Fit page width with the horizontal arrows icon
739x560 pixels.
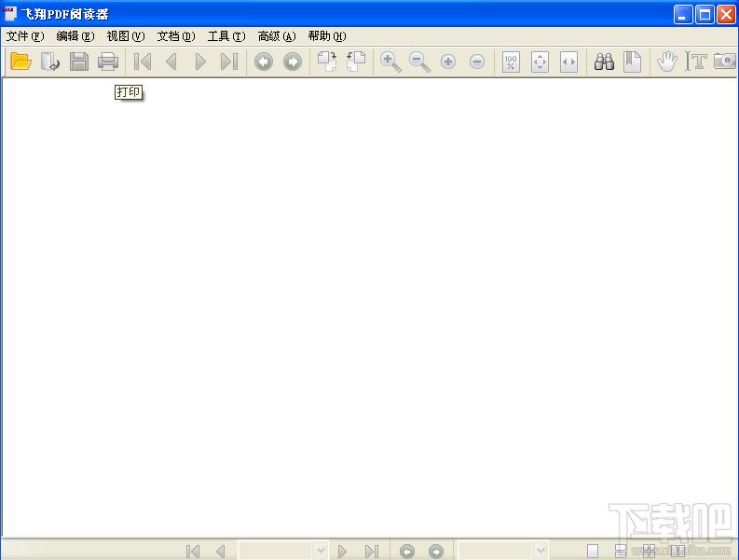click(x=568, y=61)
